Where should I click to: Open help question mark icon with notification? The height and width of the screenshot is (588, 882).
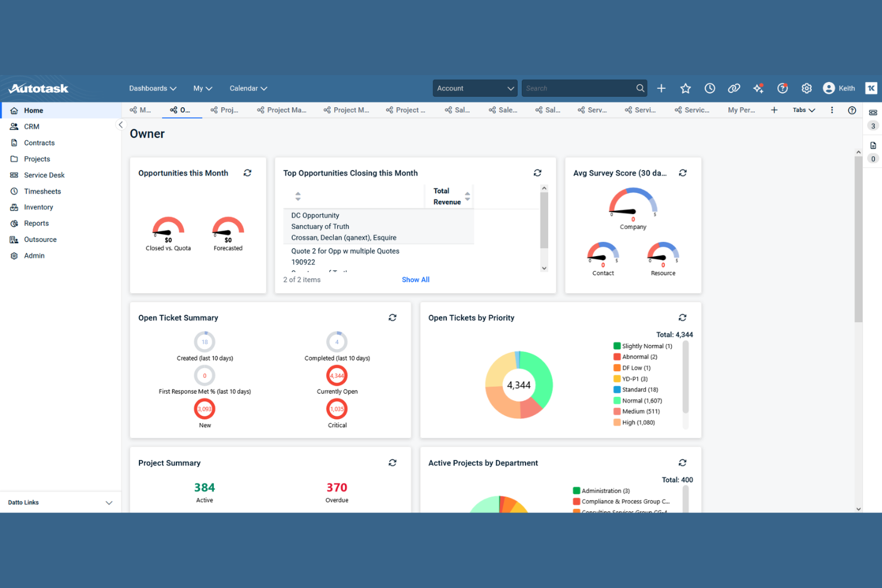pyautogui.click(x=782, y=88)
